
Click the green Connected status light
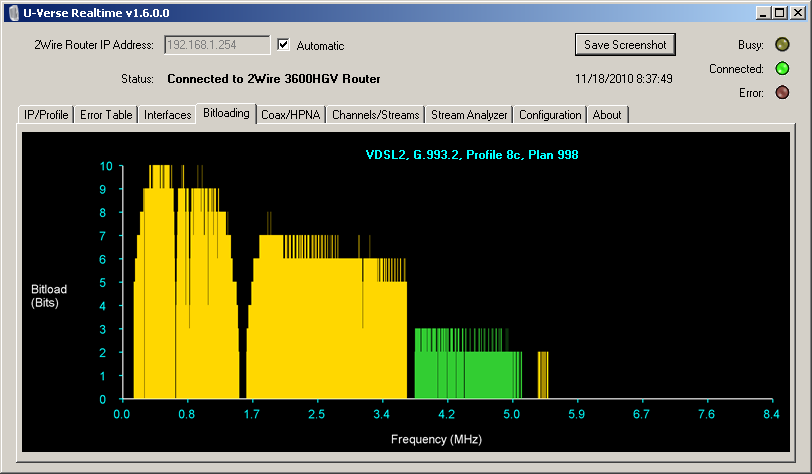point(783,69)
